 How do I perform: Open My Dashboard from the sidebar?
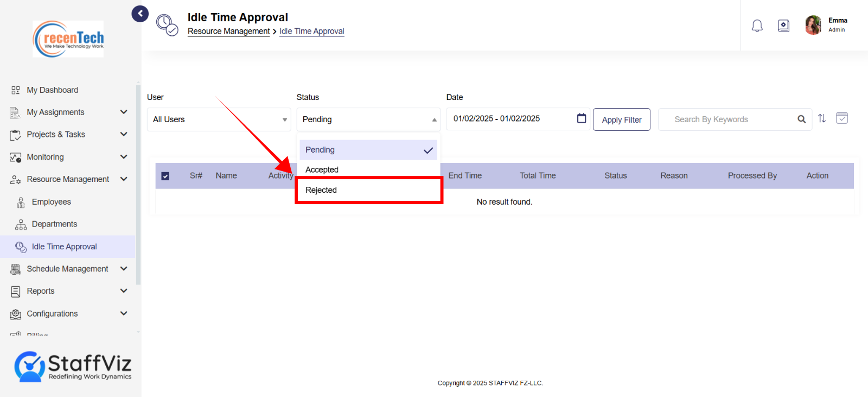[x=52, y=90]
